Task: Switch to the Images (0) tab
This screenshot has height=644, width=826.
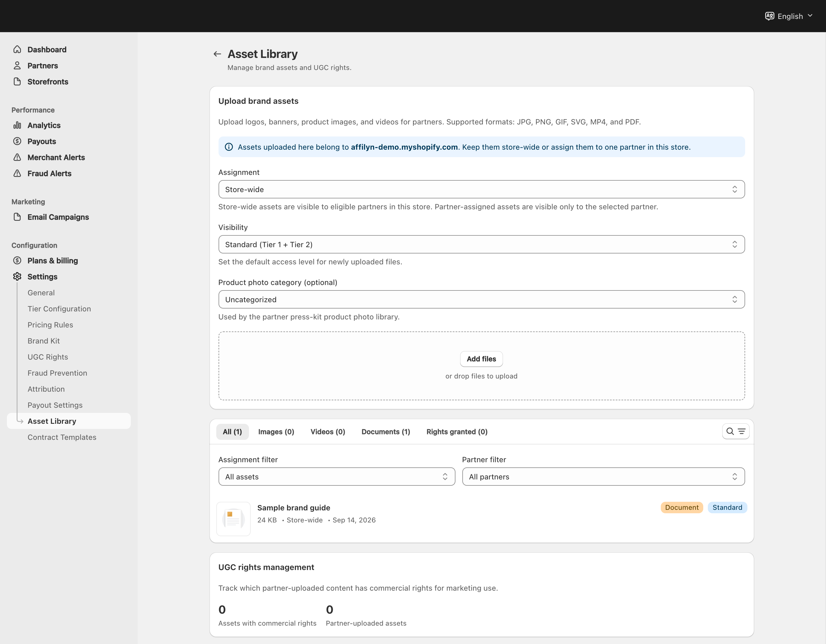Action: click(276, 432)
